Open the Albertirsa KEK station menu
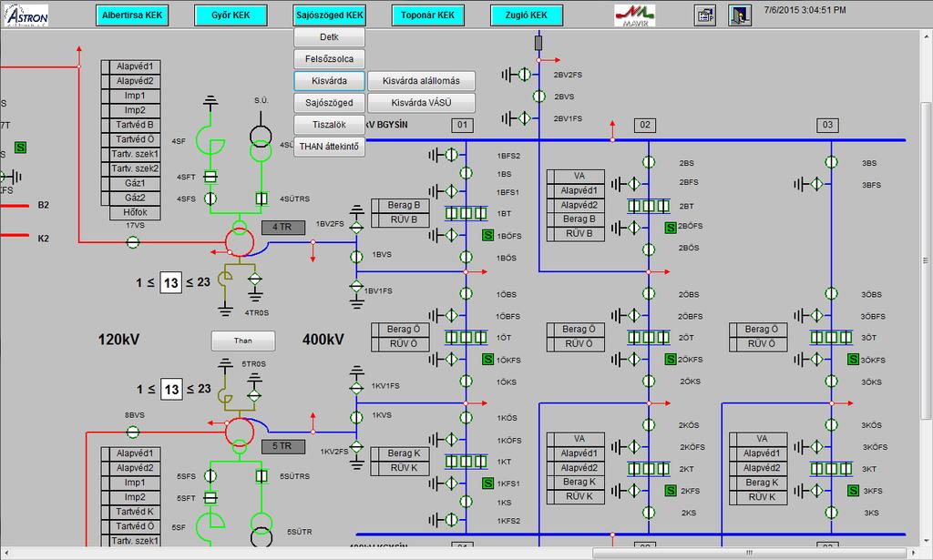Screen dimensions: 933x560 (132, 15)
